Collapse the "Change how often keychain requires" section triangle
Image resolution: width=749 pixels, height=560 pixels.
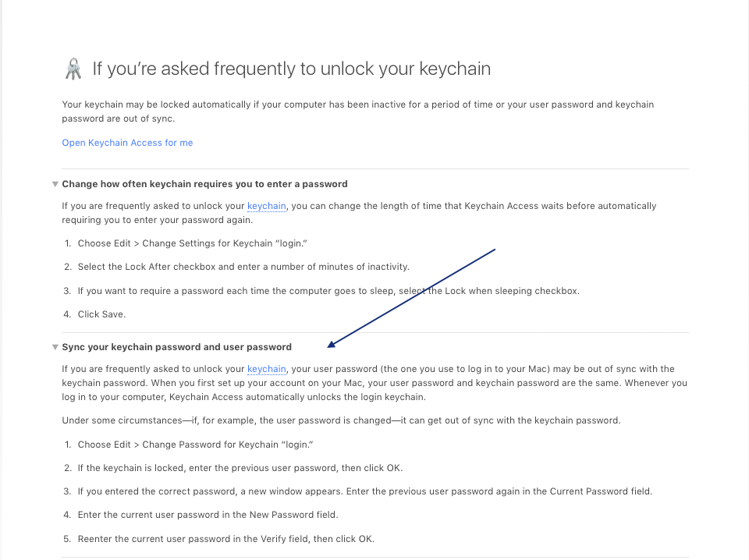tap(55, 184)
